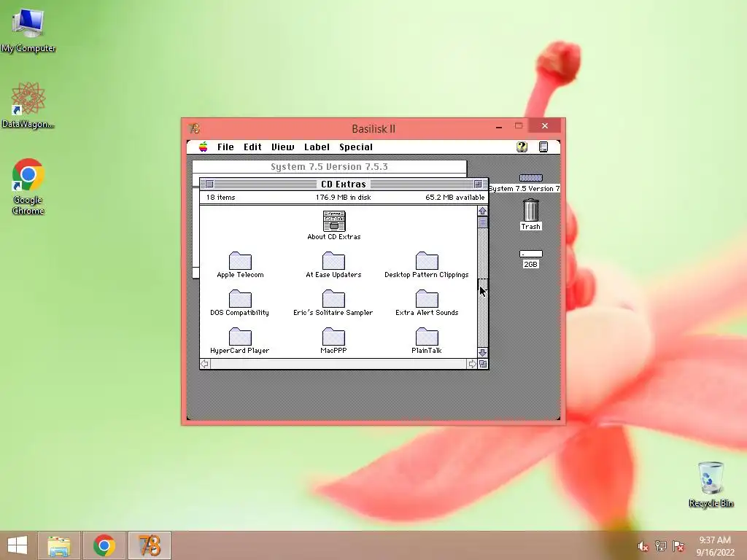Select the PlainTalk folder

427,336
